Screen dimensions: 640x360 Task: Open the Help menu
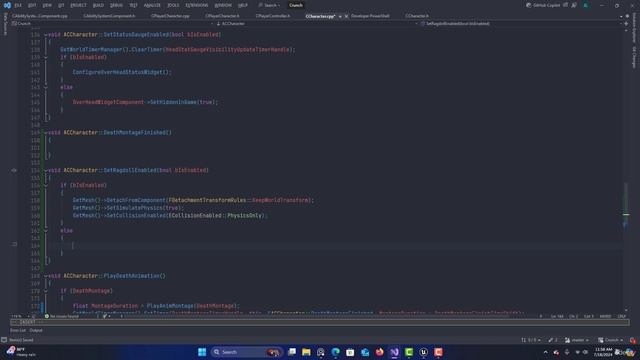243,5
